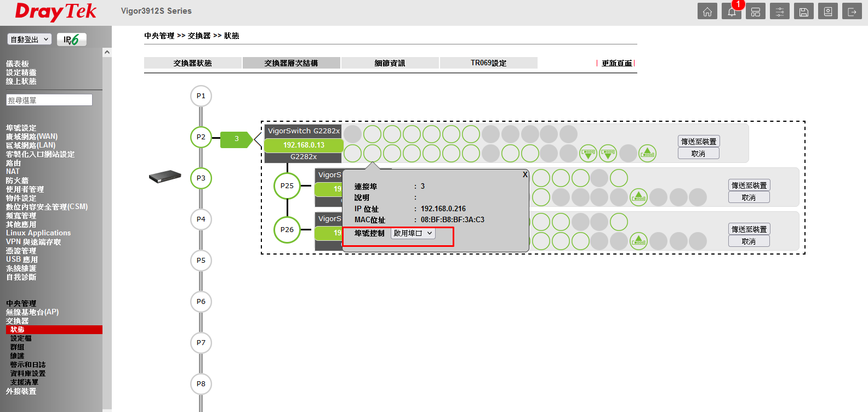Open the home dashboard icon

pos(707,12)
